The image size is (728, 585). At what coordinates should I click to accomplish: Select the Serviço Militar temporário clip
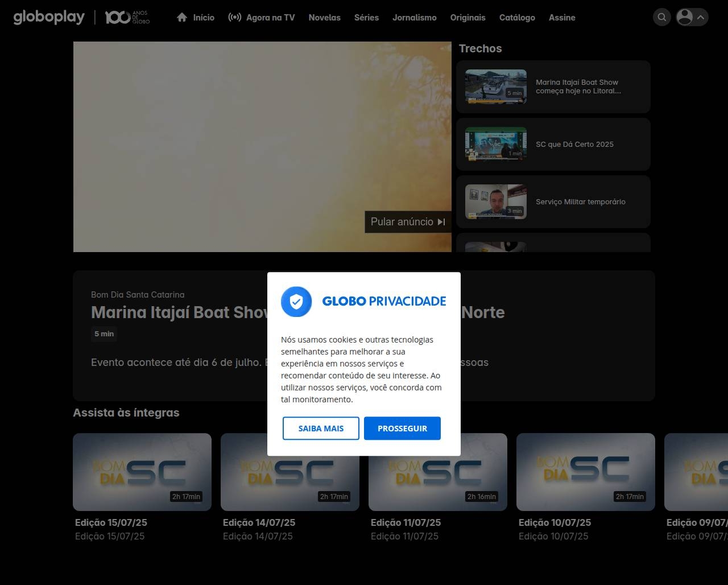tap(553, 202)
